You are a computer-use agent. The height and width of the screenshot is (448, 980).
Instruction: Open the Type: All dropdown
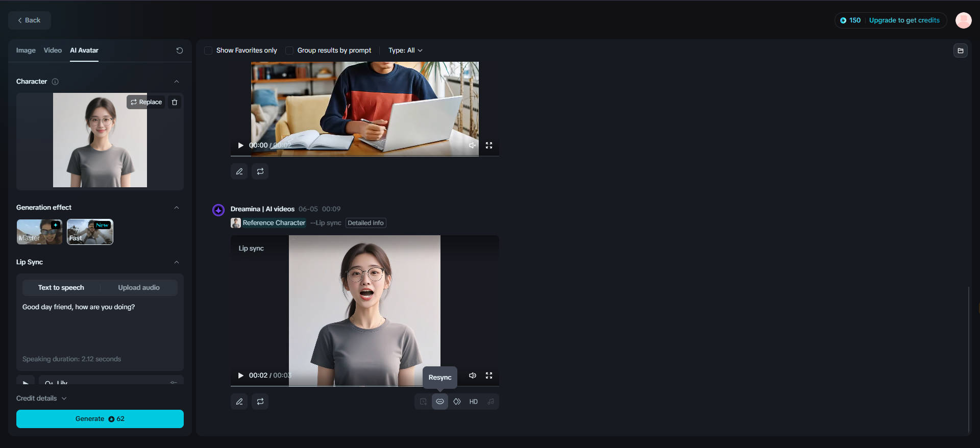tap(405, 51)
